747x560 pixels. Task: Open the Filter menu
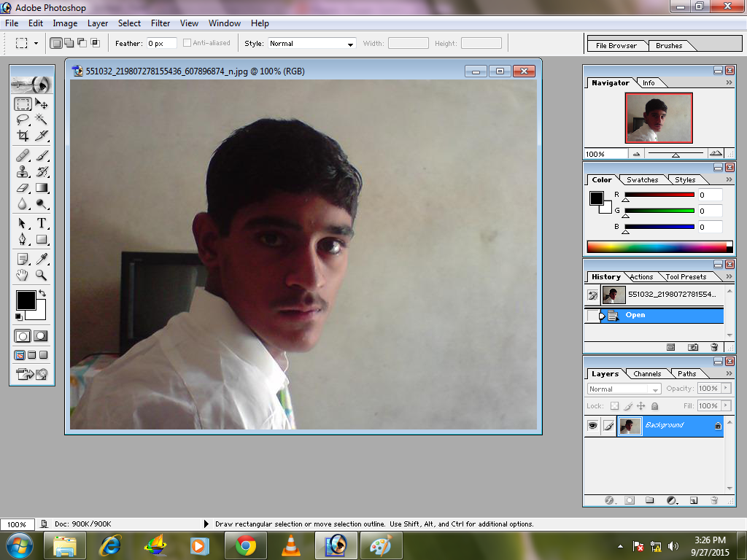point(160,23)
